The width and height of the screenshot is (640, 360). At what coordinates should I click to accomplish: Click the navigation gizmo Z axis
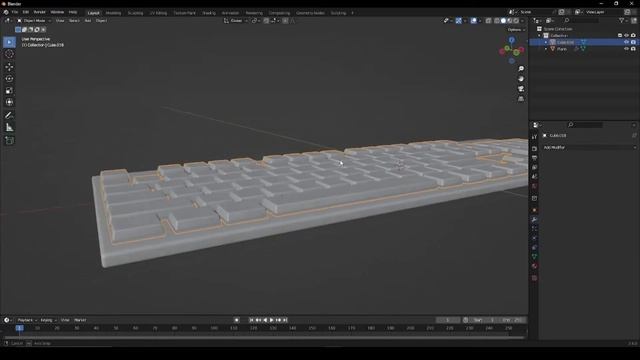[x=511, y=40]
